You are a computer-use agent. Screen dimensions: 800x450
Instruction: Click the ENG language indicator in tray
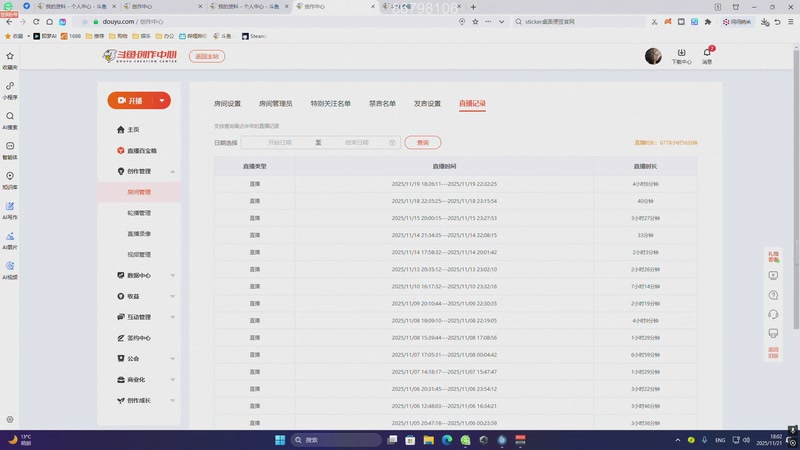coord(720,440)
